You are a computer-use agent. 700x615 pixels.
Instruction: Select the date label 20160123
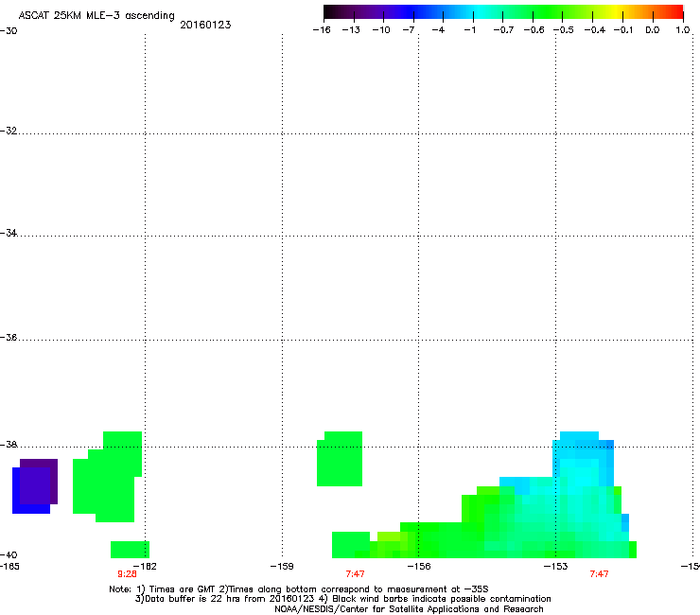click(205, 25)
